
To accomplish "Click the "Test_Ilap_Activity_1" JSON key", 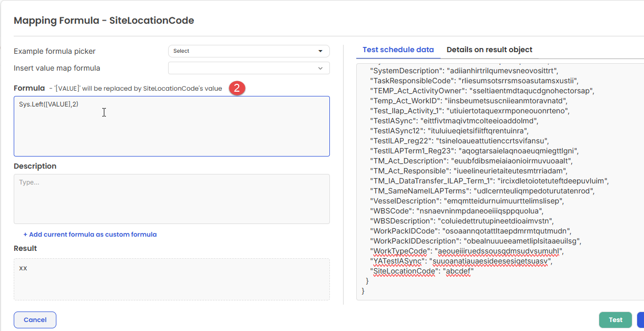I will click(x=405, y=111).
